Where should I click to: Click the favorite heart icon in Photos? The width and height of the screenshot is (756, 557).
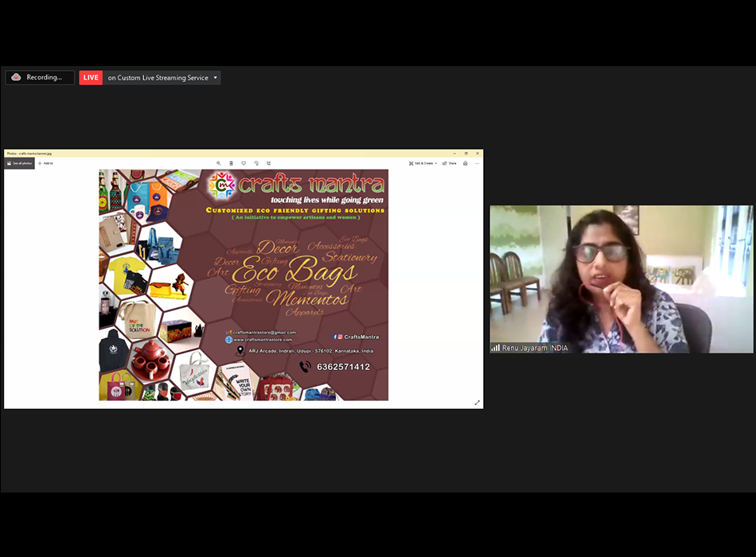tap(244, 163)
